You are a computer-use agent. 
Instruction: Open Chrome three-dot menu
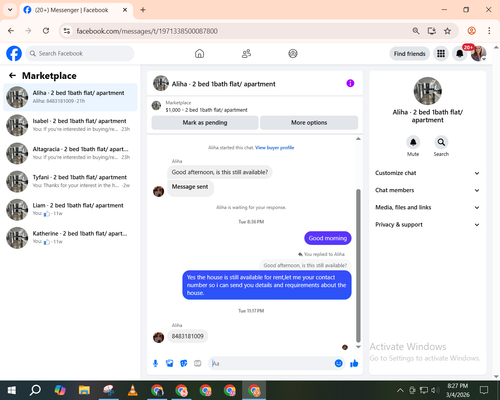click(489, 31)
